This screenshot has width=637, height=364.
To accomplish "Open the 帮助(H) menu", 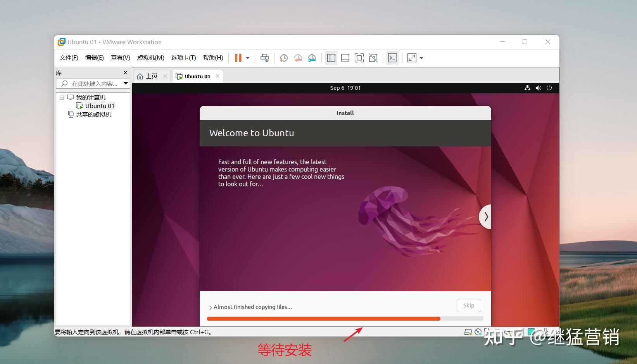I will pos(213,58).
